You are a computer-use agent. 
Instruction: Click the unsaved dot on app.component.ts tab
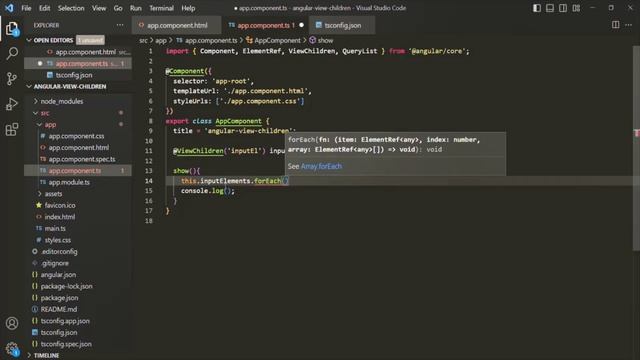tap(301, 25)
